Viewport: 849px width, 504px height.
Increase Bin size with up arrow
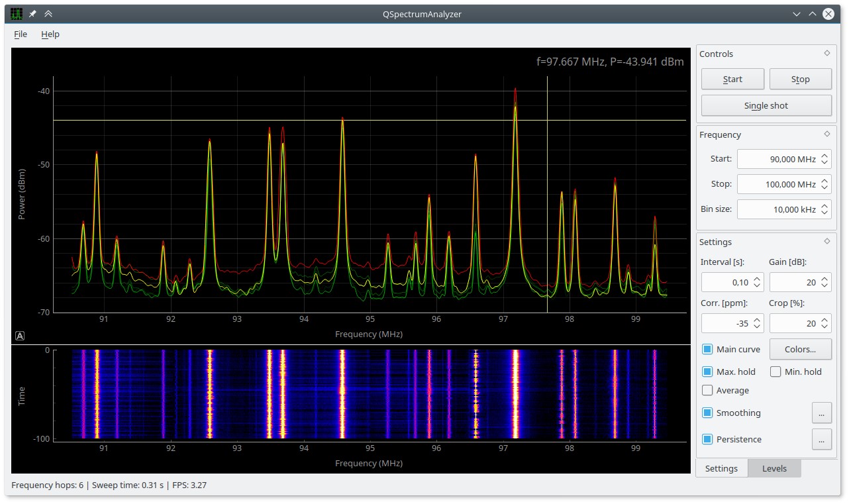824,205
